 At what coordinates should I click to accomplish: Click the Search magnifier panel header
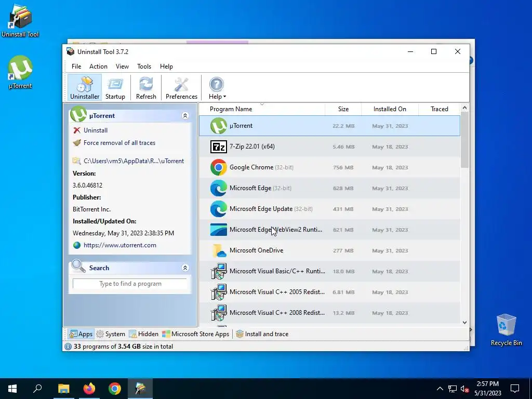(x=130, y=268)
